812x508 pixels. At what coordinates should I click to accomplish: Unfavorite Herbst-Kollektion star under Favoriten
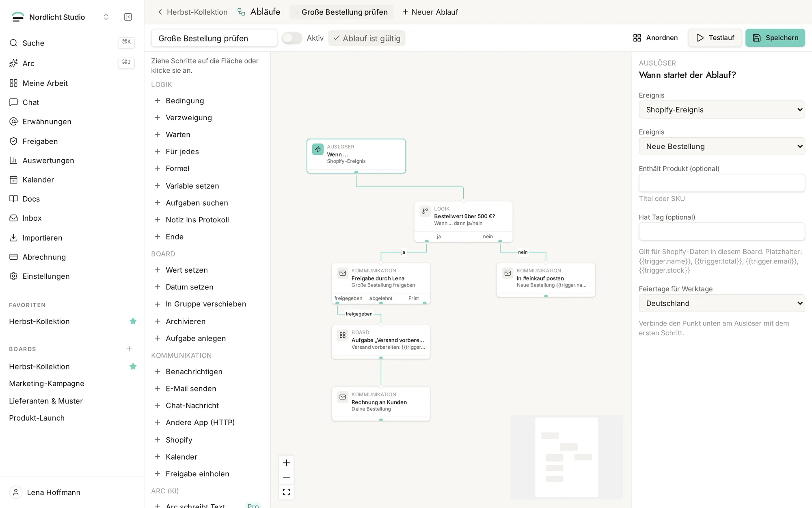coord(133,321)
